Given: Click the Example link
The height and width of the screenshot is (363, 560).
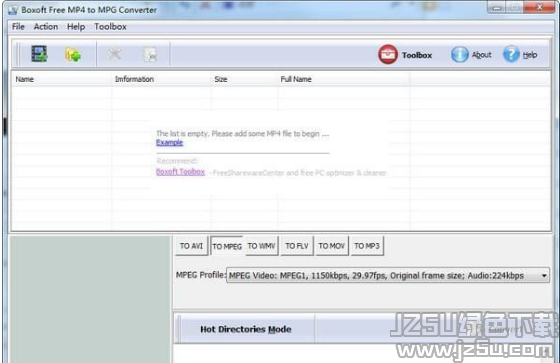Looking at the screenshot, I should [169, 143].
